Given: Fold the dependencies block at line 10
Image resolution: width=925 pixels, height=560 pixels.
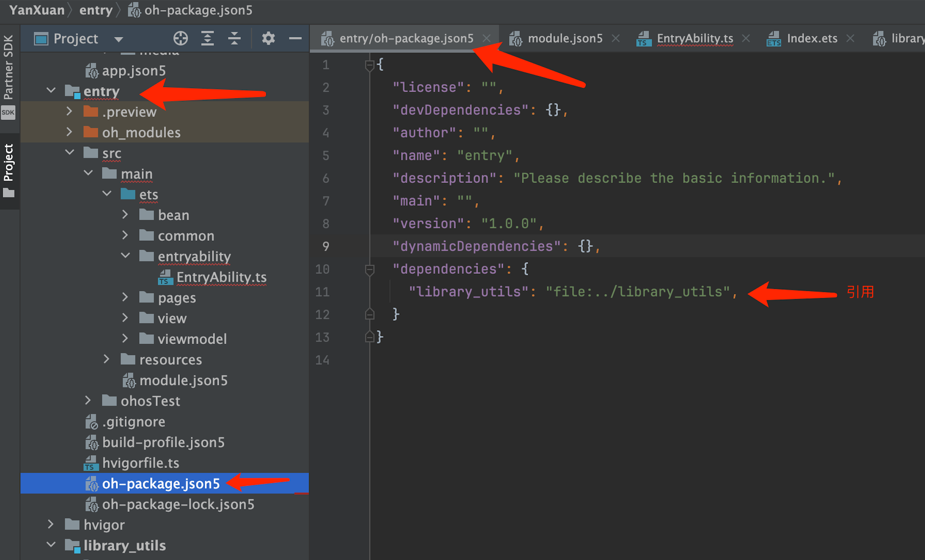Looking at the screenshot, I should click(x=370, y=270).
